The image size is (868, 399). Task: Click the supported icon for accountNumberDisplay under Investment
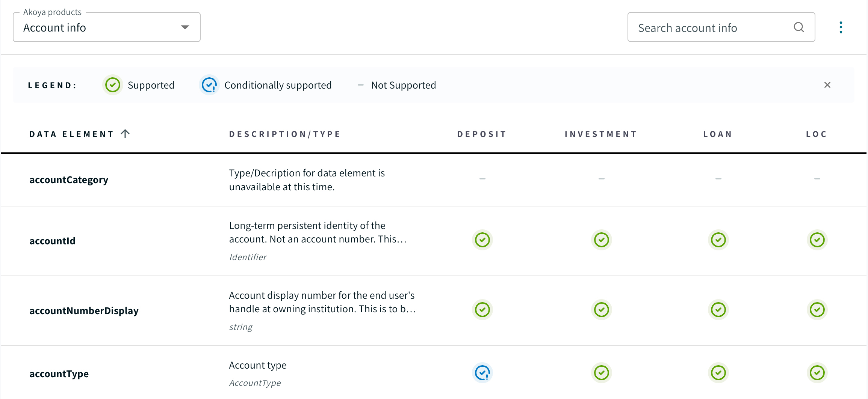[601, 310]
